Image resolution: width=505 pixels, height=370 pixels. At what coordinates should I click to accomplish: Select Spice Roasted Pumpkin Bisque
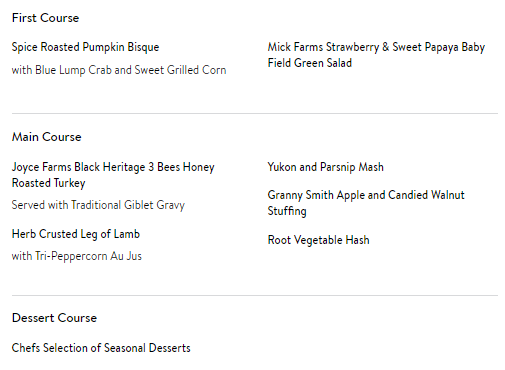coord(85,47)
